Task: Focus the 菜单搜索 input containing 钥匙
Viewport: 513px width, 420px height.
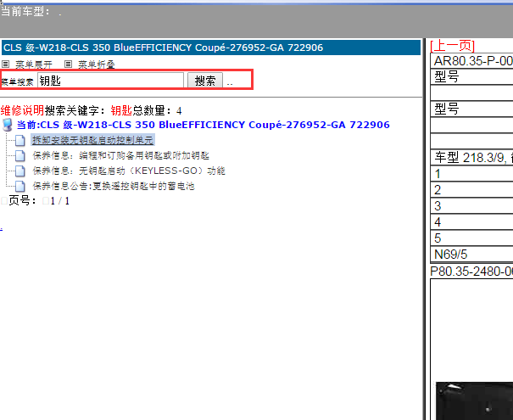Action: (110, 81)
